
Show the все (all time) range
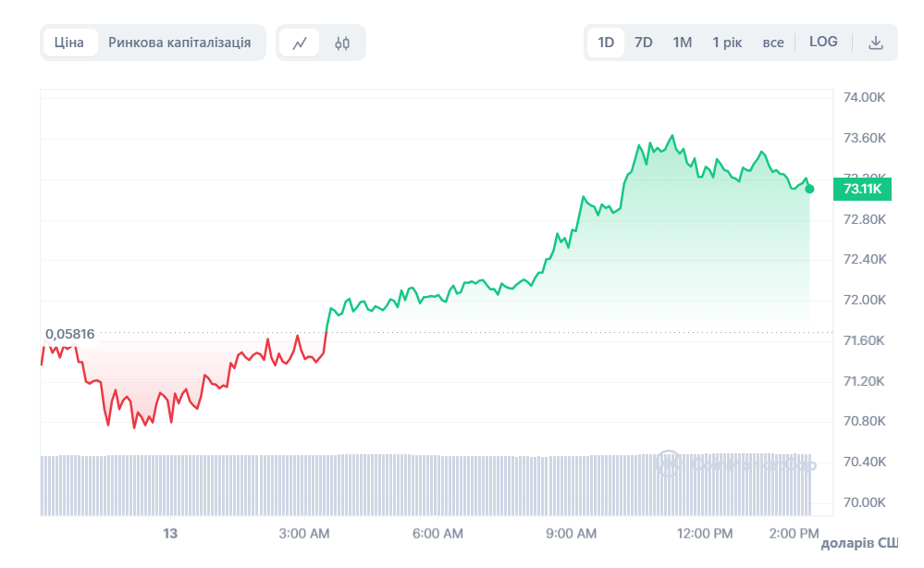[x=773, y=43]
